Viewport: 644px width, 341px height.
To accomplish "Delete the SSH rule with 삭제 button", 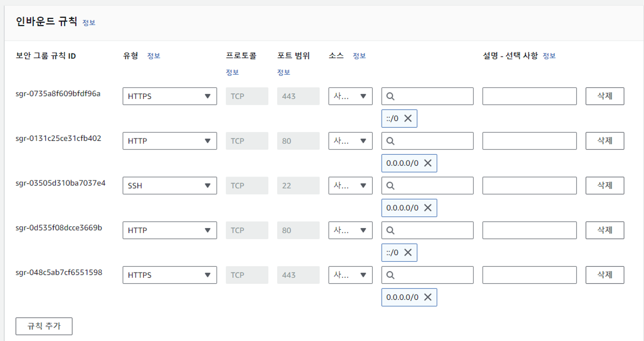I will tap(604, 186).
